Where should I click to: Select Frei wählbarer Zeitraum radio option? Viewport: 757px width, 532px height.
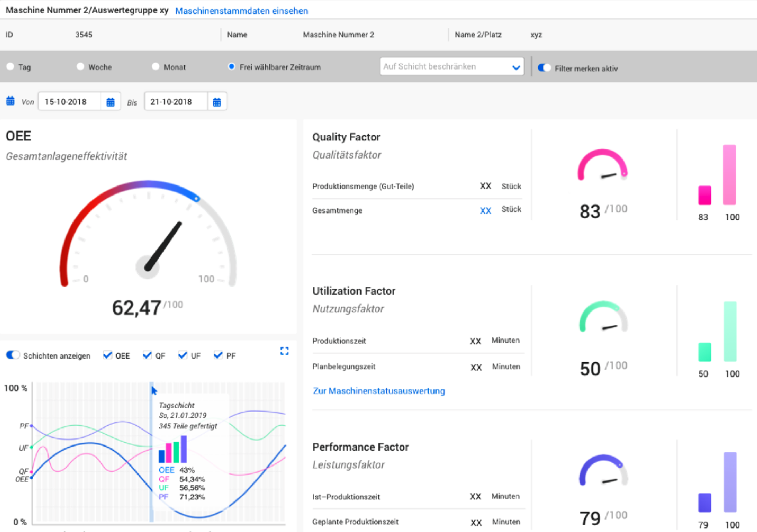click(x=231, y=66)
